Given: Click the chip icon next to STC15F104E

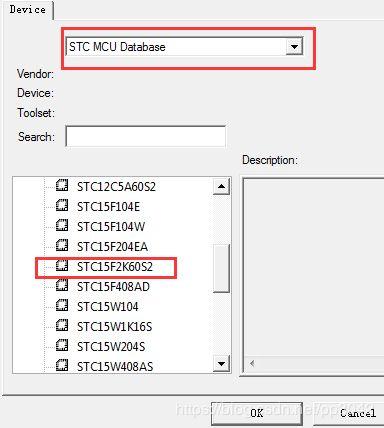Looking at the screenshot, I should 62,205.
